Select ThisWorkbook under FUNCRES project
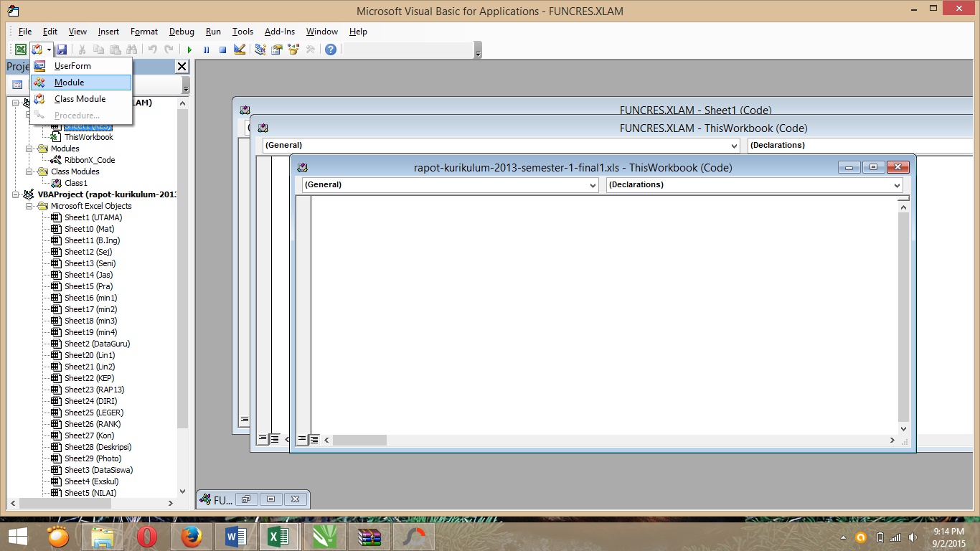Screen dimensions: 980x551 point(88,137)
